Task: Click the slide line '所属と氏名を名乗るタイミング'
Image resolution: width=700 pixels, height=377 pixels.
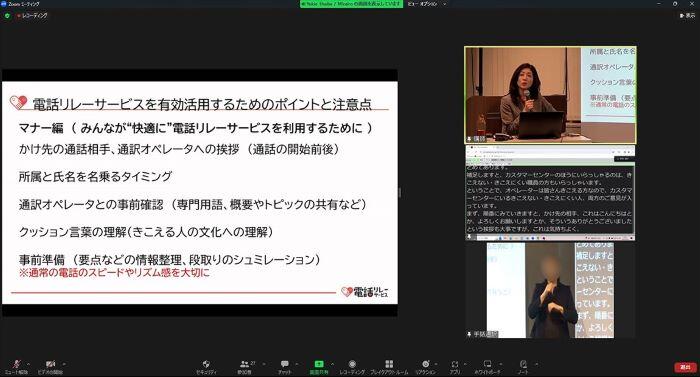Action: coord(95,177)
